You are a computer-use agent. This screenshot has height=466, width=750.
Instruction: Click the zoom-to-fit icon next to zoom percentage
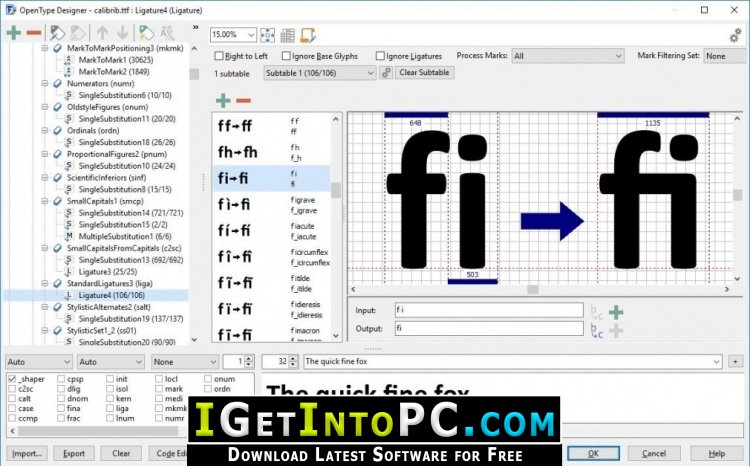pos(267,35)
